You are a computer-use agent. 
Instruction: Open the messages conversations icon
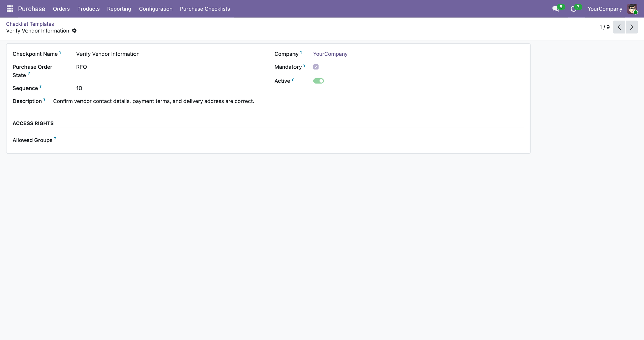(556, 9)
